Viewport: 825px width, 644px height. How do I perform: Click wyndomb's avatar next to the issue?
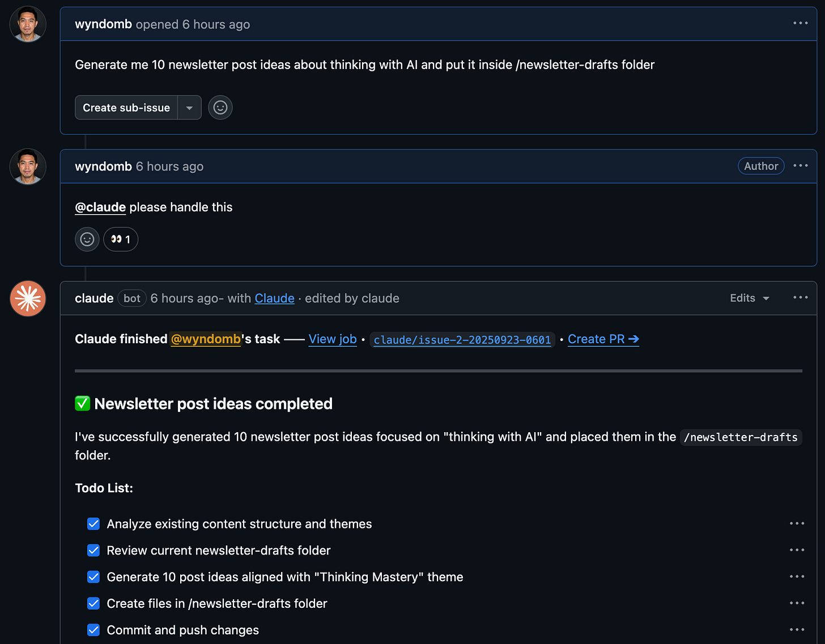27,24
